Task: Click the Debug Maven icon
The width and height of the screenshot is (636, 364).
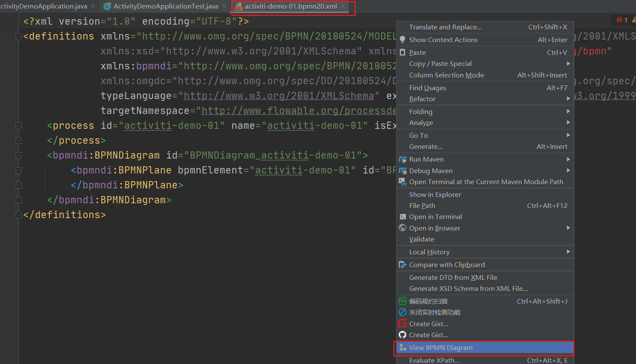Action: click(402, 171)
